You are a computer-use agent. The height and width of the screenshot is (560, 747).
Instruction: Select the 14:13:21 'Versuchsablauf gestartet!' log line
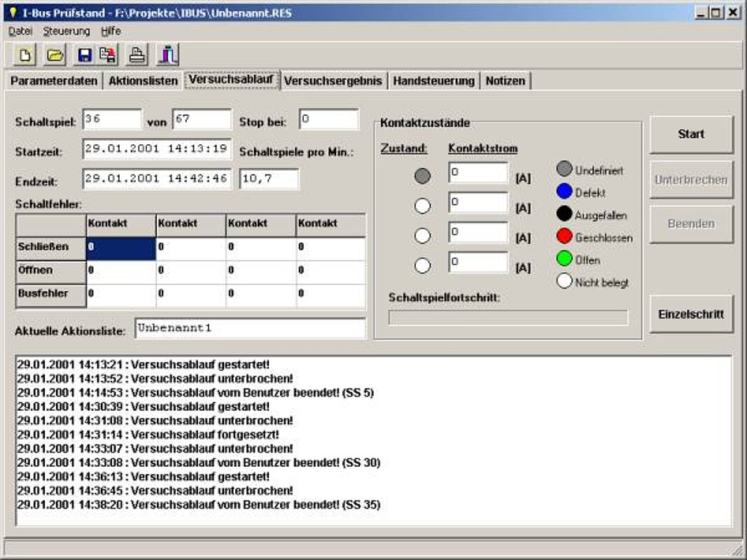[x=144, y=365]
